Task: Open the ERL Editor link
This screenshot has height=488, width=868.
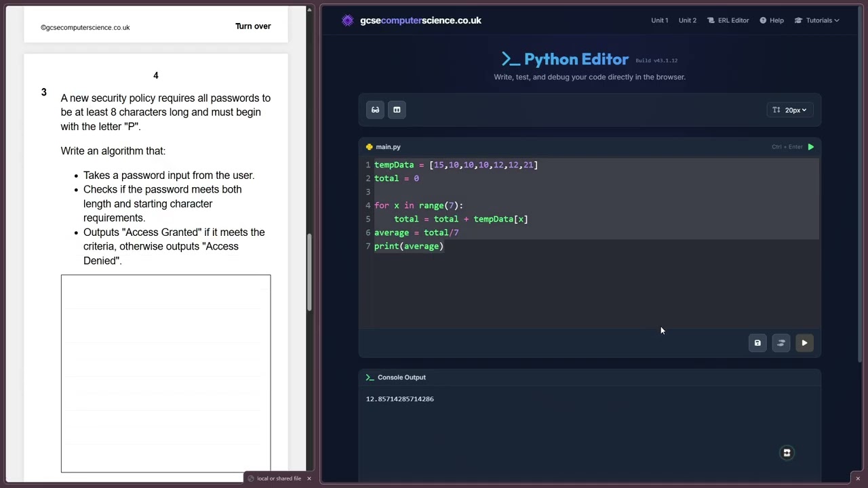Action: (x=728, y=20)
